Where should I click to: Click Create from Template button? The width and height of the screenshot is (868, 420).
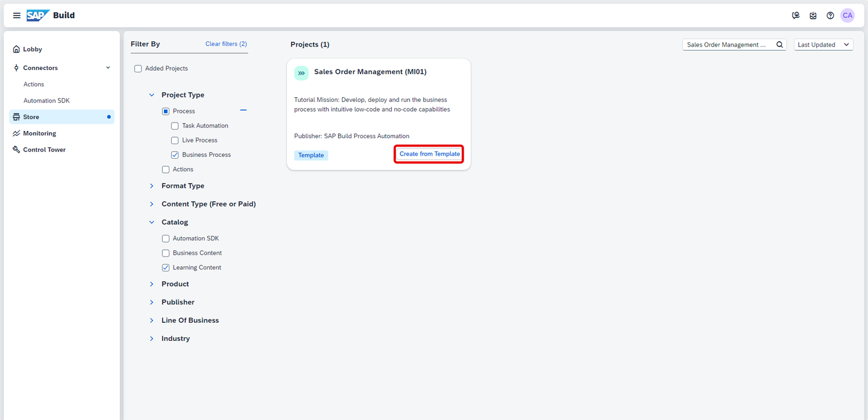tap(430, 154)
